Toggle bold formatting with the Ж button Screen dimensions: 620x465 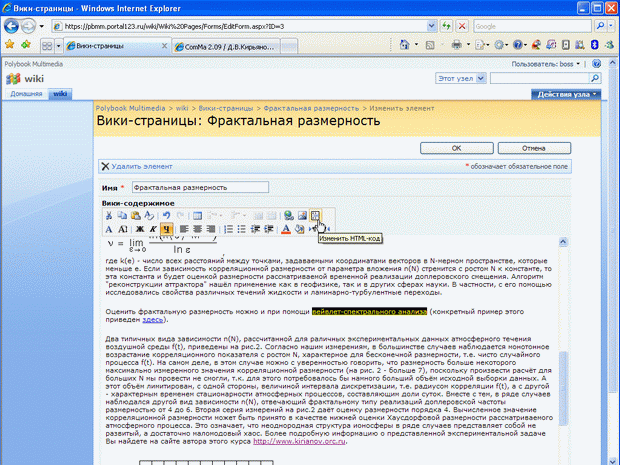tap(140, 229)
